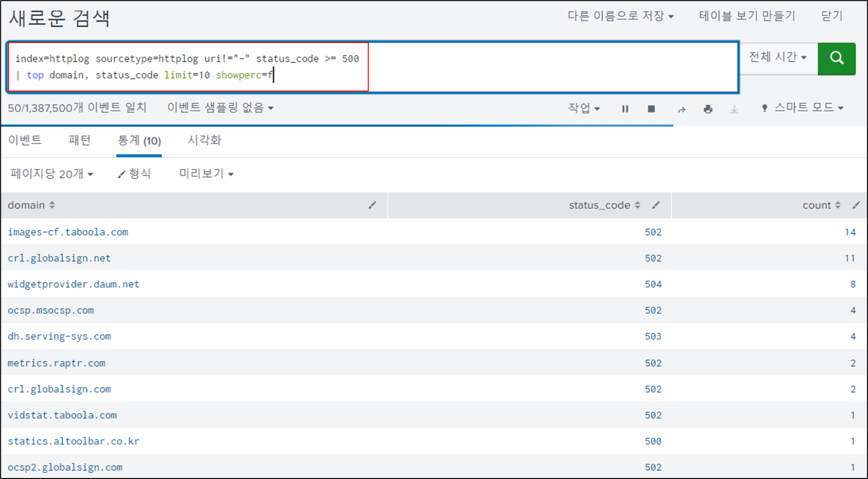Image resolution: width=868 pixels, height=479 pixels.
Task: Click status code 502 for images-cf.taboola.com
Action: point(653,232)
